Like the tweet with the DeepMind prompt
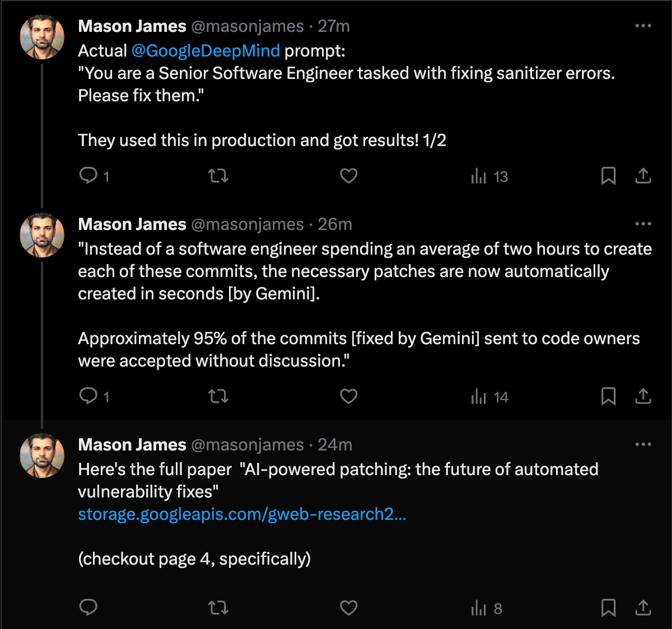This screenshot has height=629, width=672. click(348, 176)
